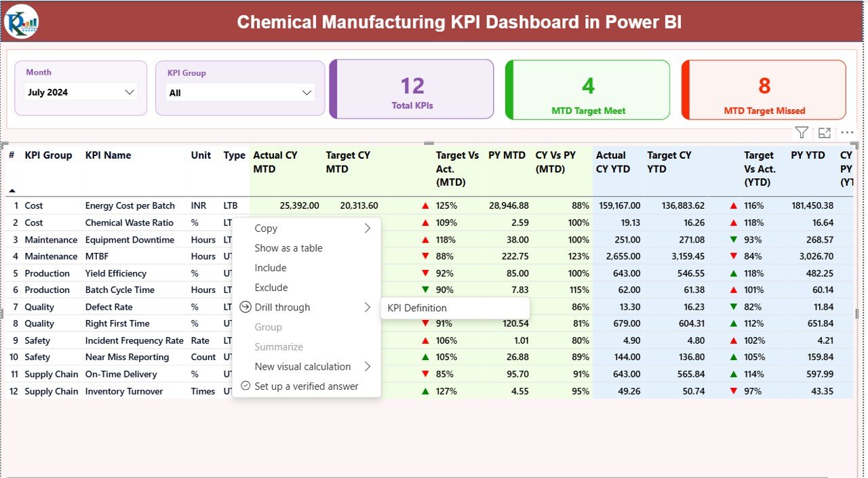Expand the Copy submenu in the context menu

pyautogui.click(x=368, y=228)
